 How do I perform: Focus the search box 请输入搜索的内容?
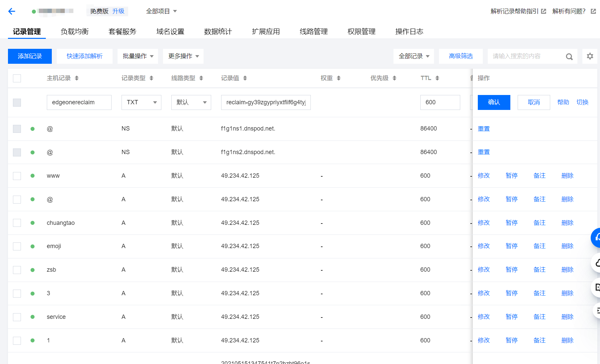click(x=533, y=56)
